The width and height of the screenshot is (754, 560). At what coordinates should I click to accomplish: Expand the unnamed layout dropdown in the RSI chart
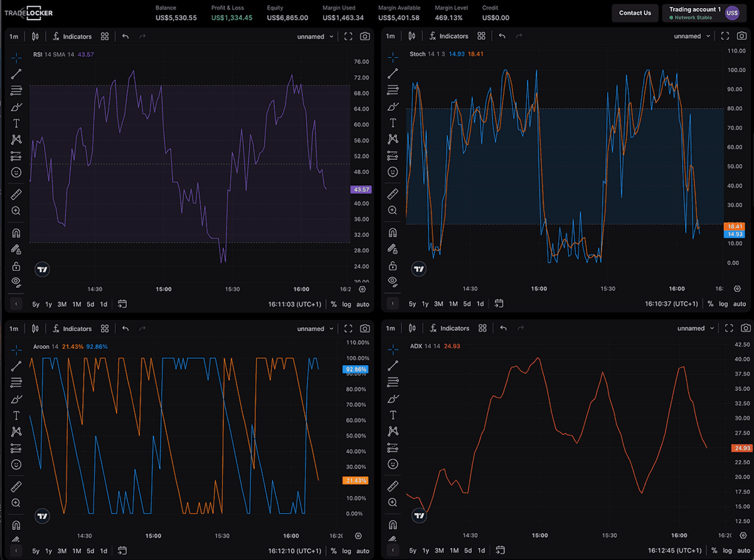(315, 36)
